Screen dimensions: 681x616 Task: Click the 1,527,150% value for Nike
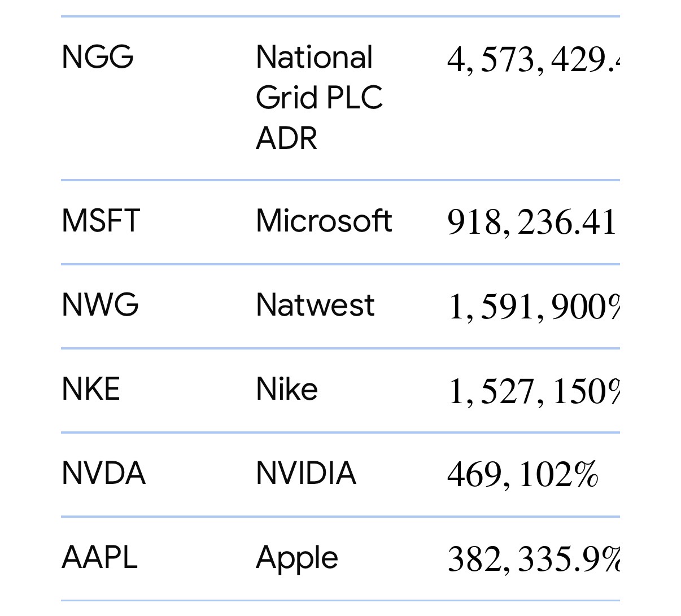[533, 392]
